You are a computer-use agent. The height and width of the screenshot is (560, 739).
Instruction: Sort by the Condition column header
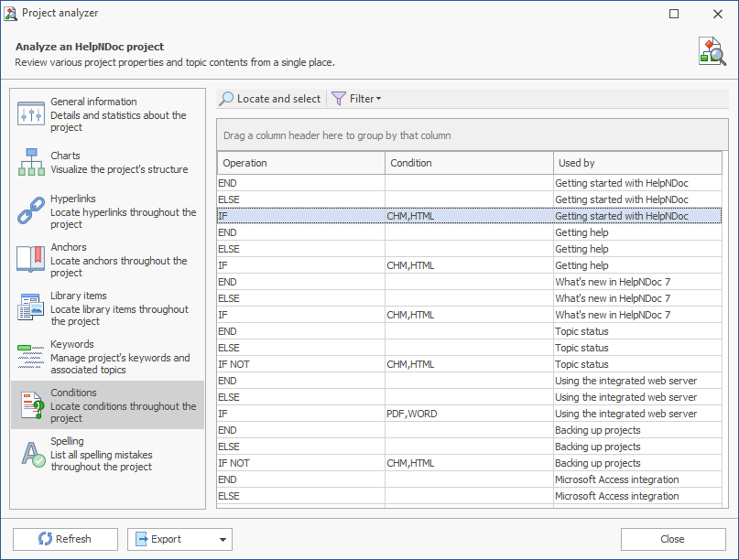point(469,163)
